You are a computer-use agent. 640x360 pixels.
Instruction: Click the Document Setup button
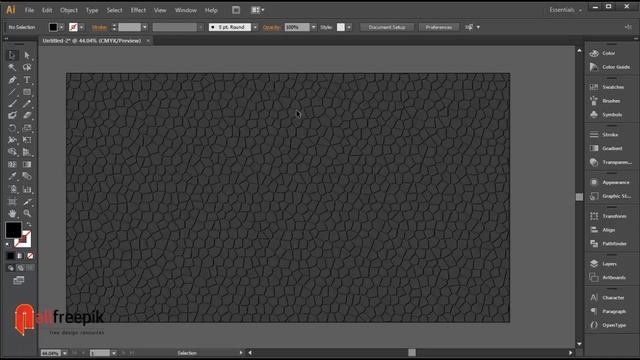pyautogui.click(x=387, y=27)
